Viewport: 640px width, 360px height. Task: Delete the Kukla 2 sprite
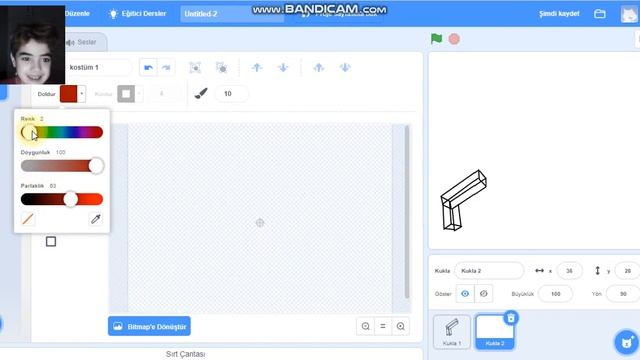[511, 318]
